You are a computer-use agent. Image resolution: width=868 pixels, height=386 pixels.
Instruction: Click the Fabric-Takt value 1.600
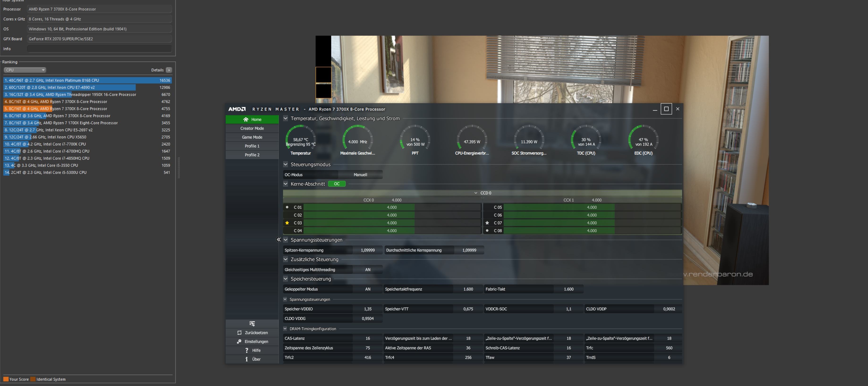tap(568, 289)
